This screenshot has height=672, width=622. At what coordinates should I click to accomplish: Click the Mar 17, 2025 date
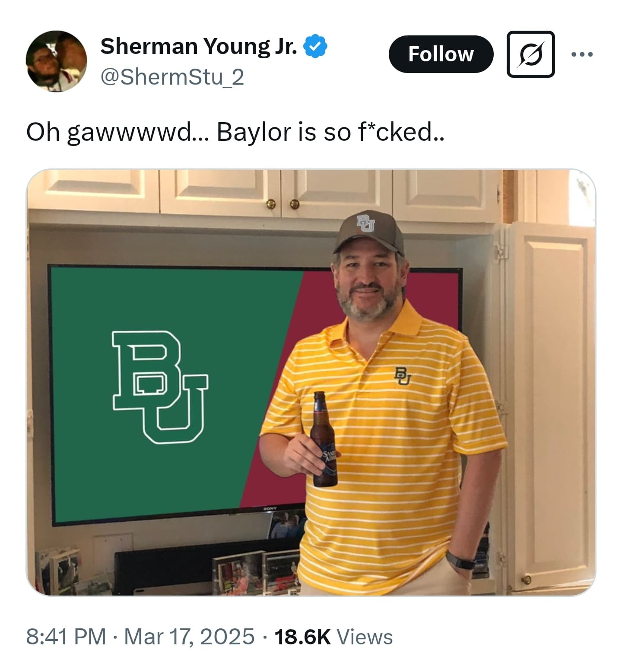pyautogui.click(x=189, y=637)
